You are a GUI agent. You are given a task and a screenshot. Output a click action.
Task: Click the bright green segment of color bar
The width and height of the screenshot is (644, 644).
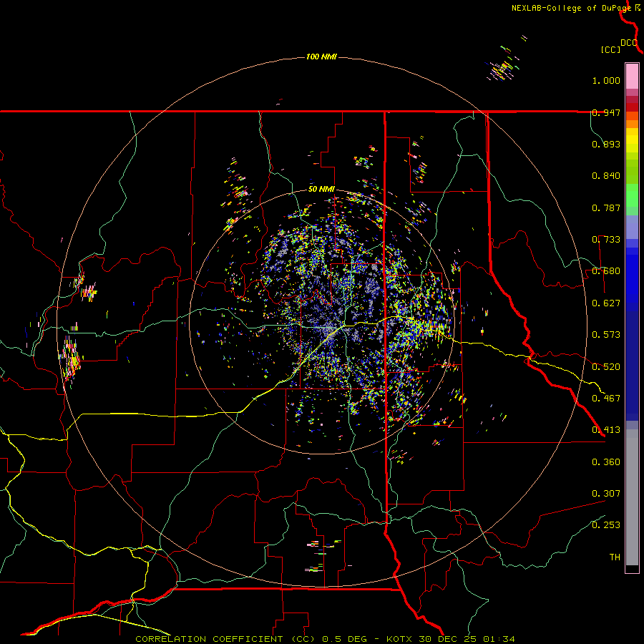coord(632,195)
